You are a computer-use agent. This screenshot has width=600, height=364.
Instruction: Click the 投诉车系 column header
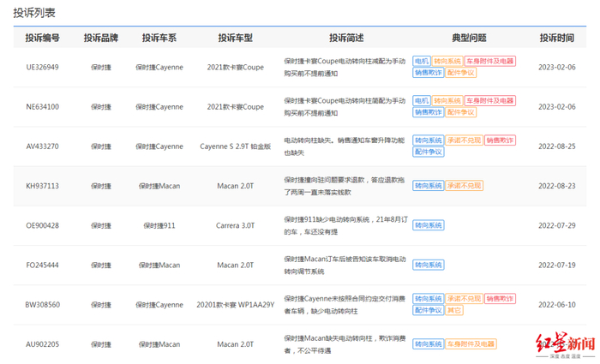[x=159, y=38]
